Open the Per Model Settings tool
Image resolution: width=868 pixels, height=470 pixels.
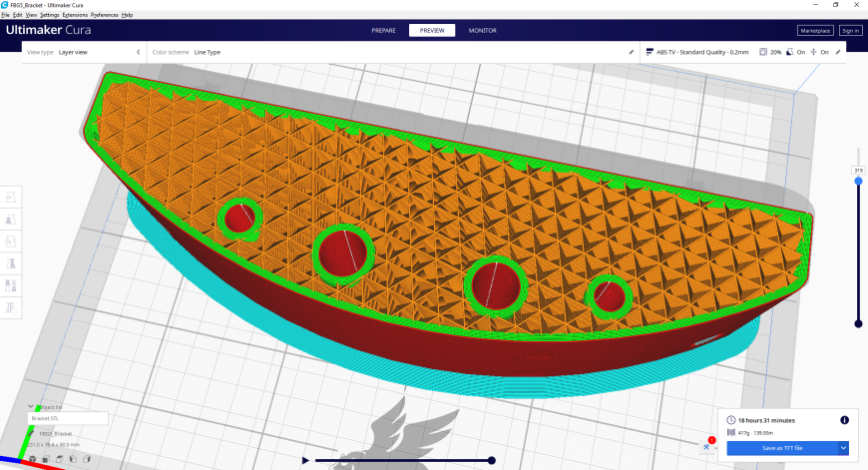[x=11, y=285]
